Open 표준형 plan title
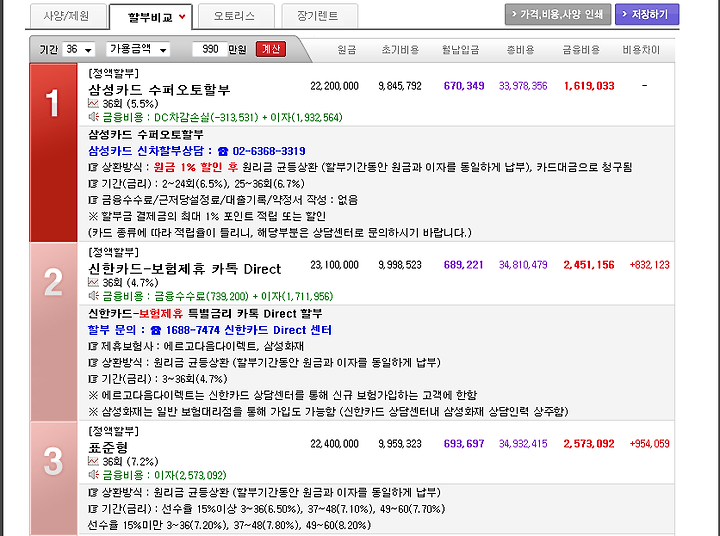Screen dimensions: 720x536 point(108,447)
